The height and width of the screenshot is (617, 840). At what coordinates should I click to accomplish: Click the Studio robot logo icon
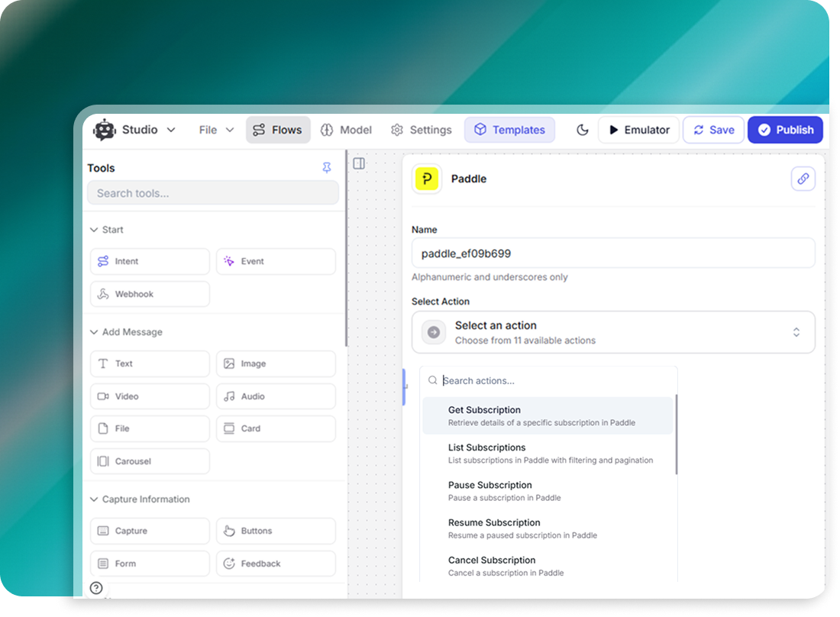pos(104,130)
